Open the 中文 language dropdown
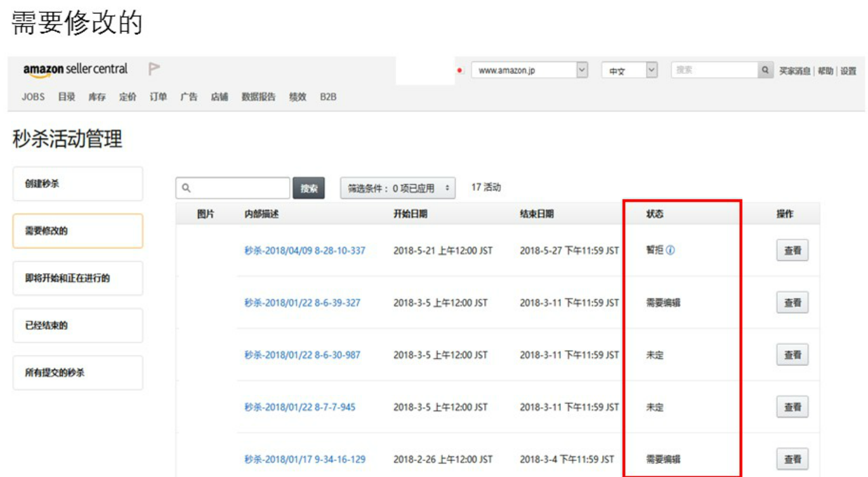This screenshot has height=477, width=868. point(629,70)
